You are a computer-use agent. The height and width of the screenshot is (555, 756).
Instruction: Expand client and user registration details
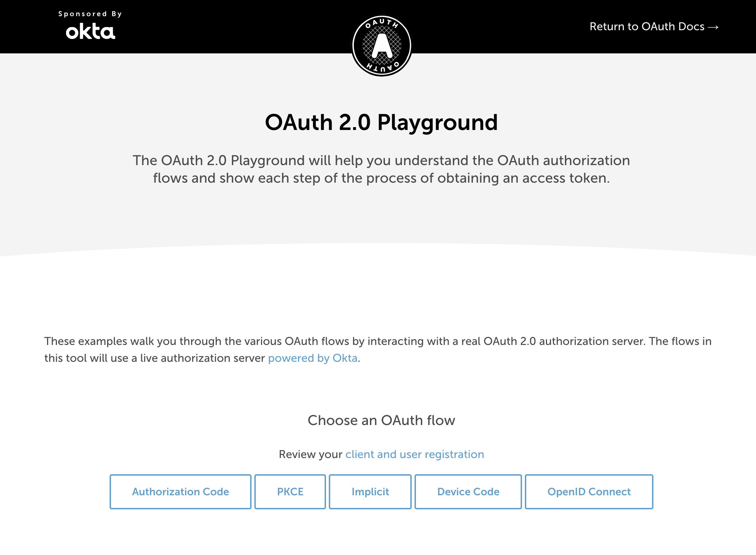click(414, 453)
